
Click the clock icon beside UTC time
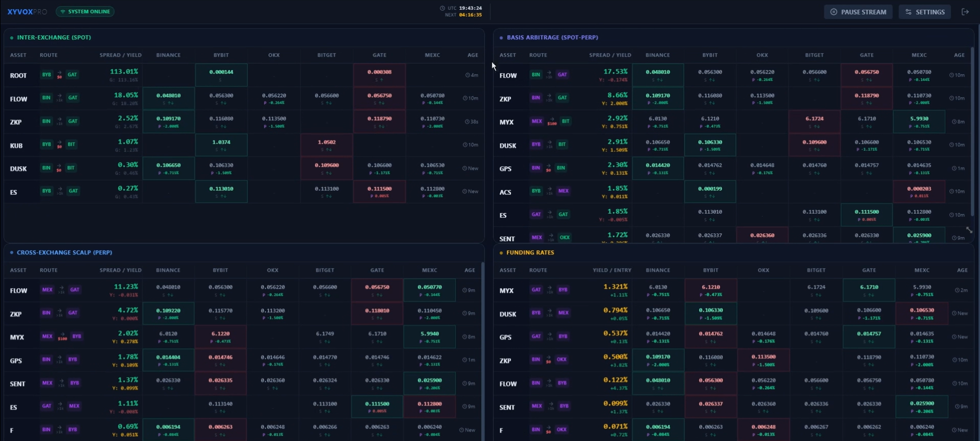pos(442,8)
